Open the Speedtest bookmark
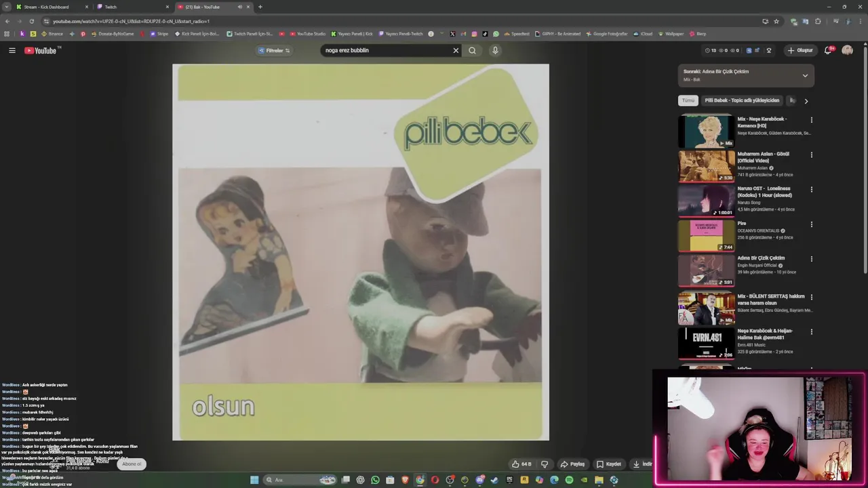868x488 pixels. click(x=517, y=34)
